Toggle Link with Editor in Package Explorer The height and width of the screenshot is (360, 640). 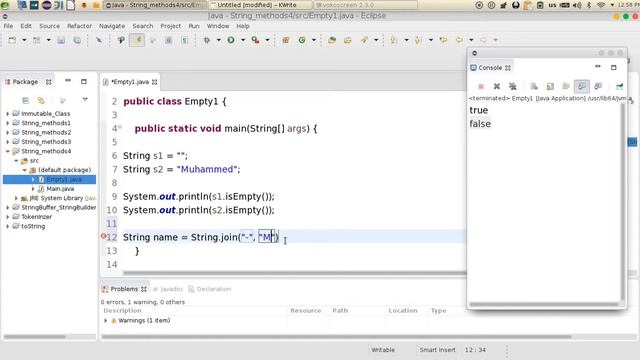tap(41, 100)
